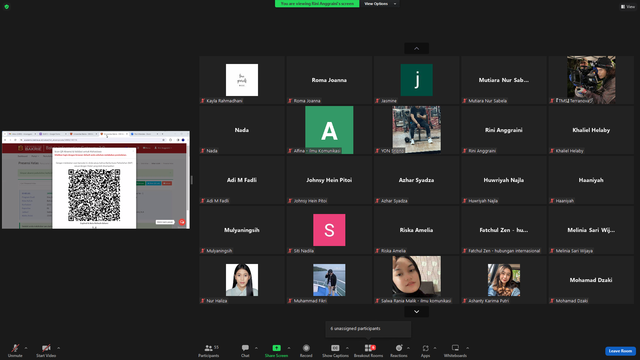Select Muhammad Fikri's photo tile
Viewport: 640px width, 360px height.
(x=329, y=280)
